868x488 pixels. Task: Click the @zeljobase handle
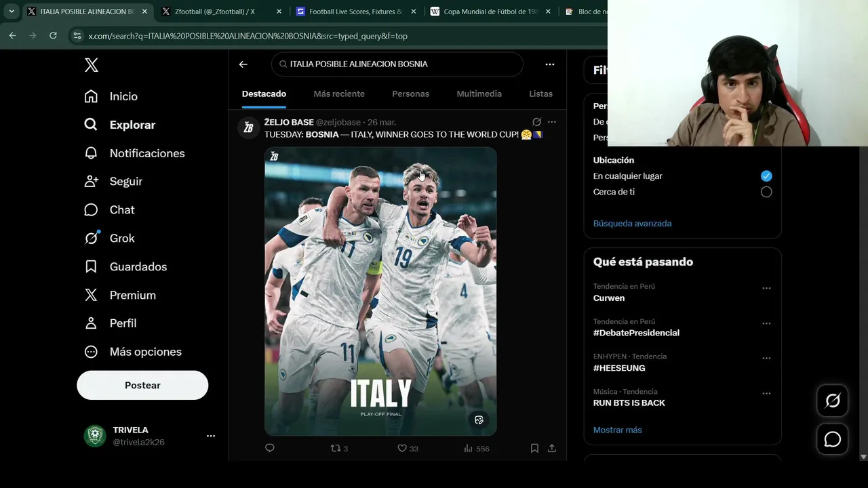coord(338,122)
